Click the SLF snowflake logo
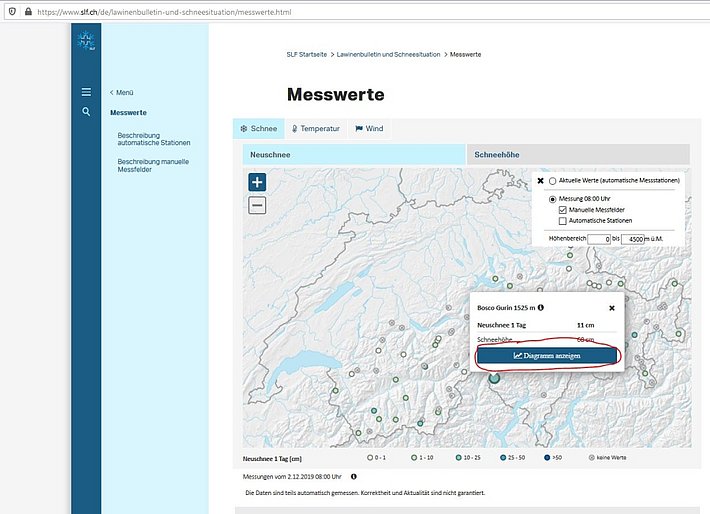710x514 pixels. (86, 42)
